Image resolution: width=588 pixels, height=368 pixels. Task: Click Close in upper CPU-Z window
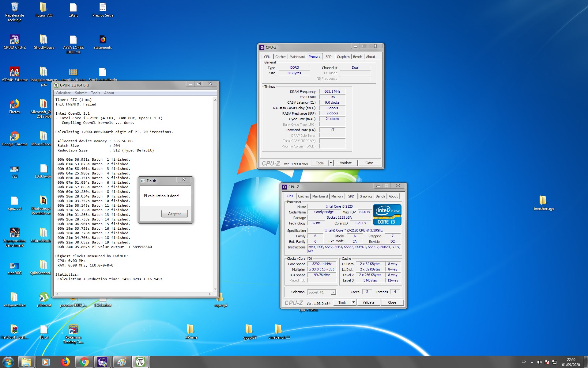pos(369,163)
